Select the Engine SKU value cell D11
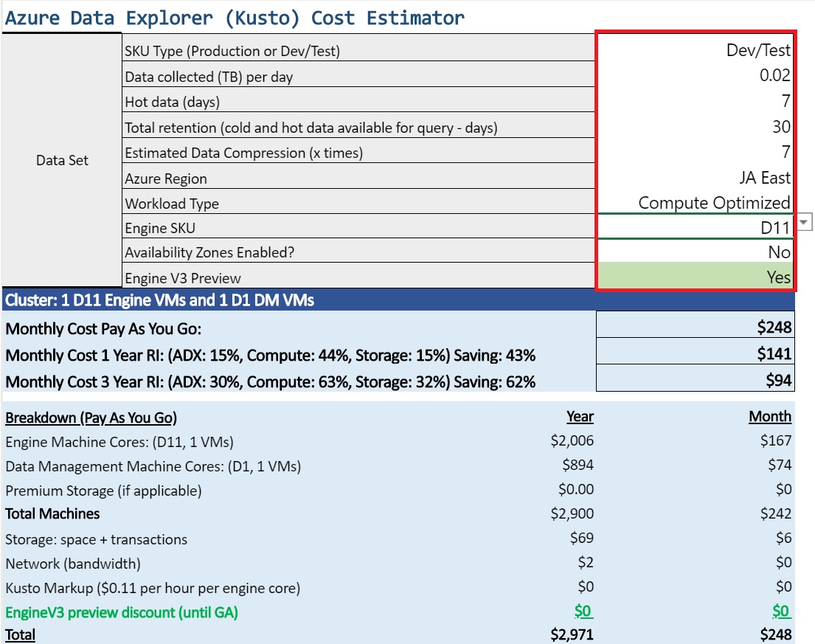Image resolution: width=815 pixels, height=644 pixels. [696, 226]
